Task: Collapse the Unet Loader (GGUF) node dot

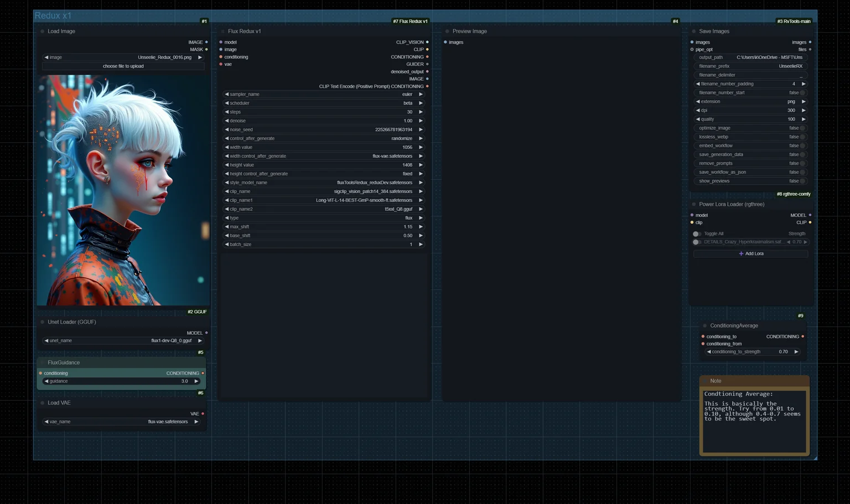Action: click(42, 322)
